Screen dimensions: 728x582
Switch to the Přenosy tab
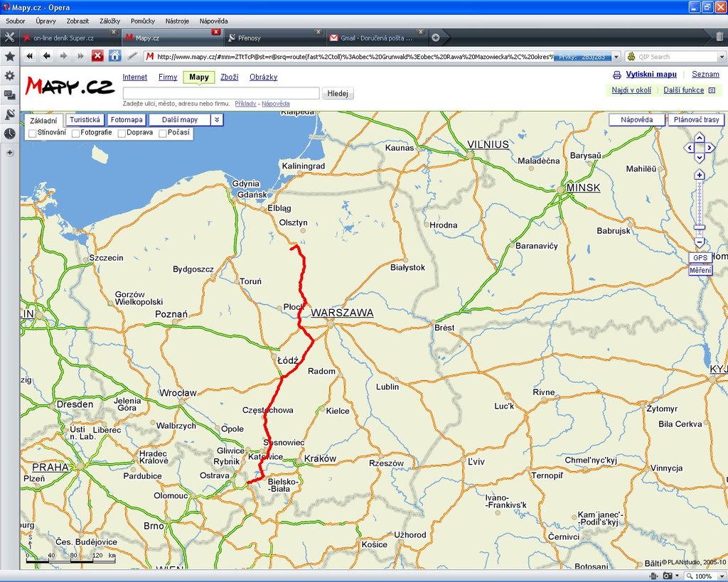click(x=274, y=38)
